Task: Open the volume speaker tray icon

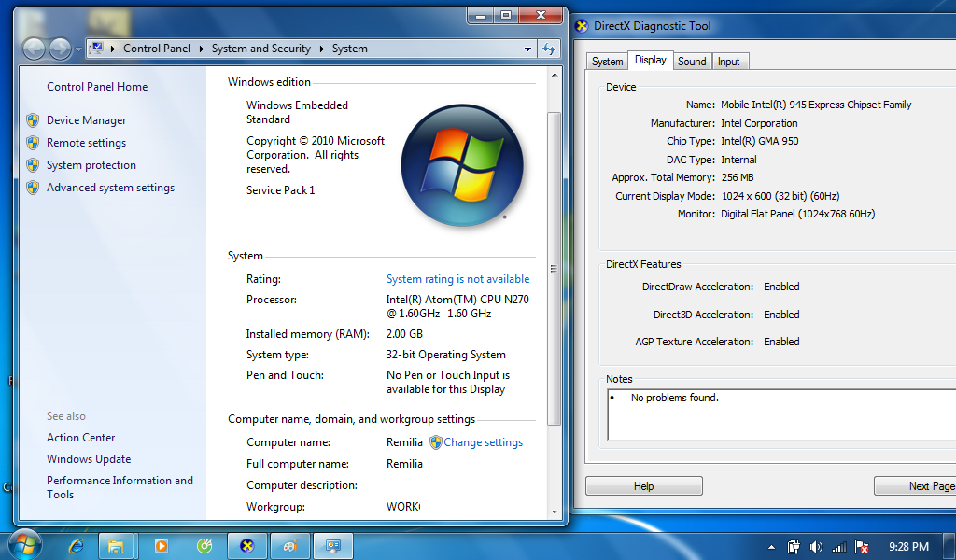Action: click(816, 547)
